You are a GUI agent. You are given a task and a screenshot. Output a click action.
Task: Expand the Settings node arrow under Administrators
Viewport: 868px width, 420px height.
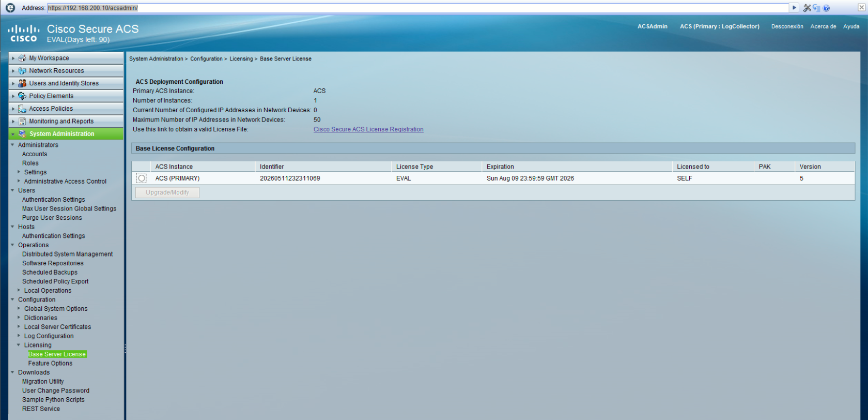pyautogui.click(x=19, y=172)
